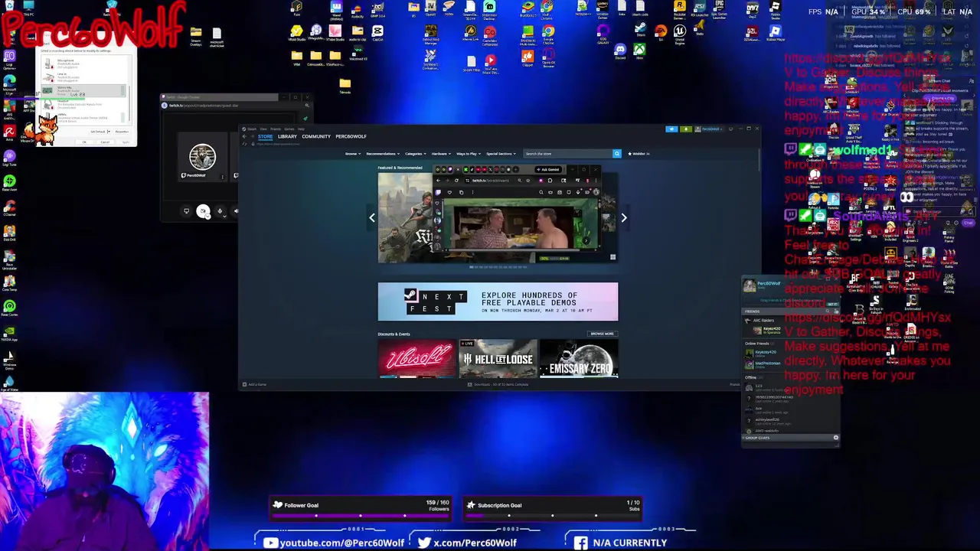Open Steam's Games menu
The width and height of the screenshot is (980, 551).
(289, 129)
